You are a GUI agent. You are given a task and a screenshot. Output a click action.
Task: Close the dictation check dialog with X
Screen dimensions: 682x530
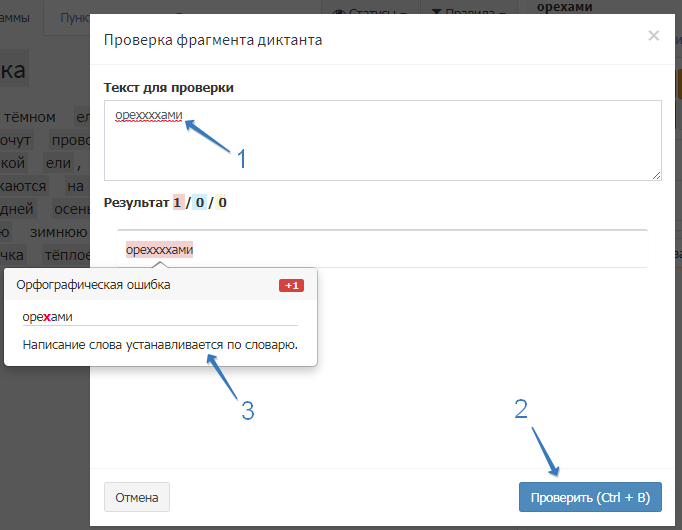(x=653, y=36)
